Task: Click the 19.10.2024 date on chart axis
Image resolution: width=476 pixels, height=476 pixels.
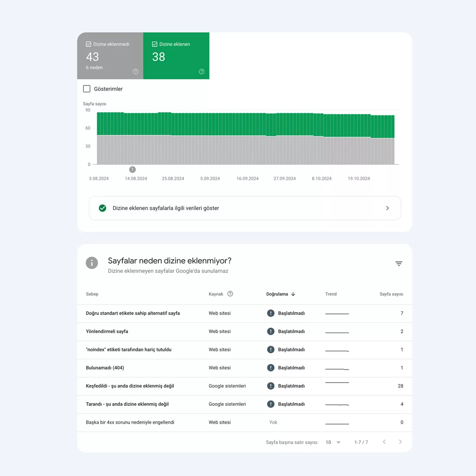Action: (x=359, y=178)
